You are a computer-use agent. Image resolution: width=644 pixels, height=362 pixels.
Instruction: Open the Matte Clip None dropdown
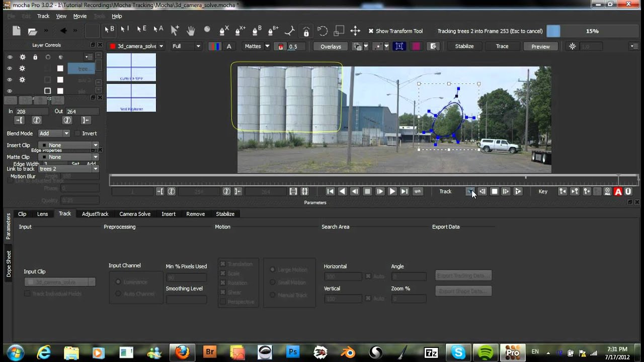[x=68, y=157]
